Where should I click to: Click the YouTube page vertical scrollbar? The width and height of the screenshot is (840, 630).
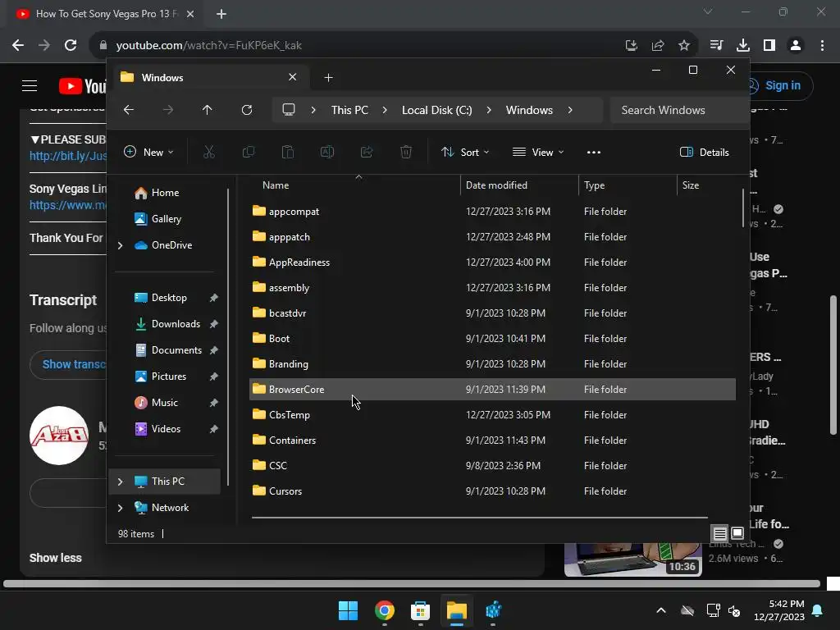point(833,364)
